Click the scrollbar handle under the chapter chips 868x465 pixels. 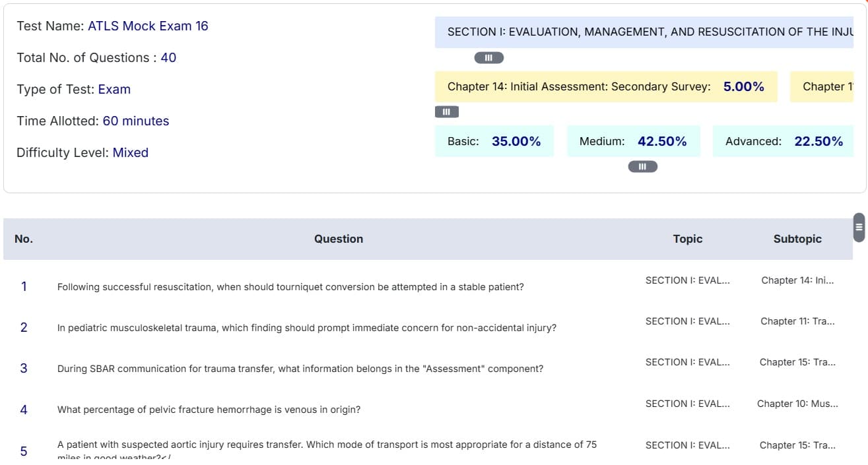tap(446, 111)
